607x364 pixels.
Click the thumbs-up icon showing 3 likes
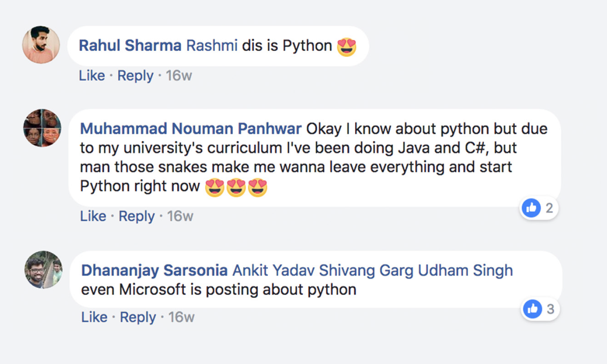point(533,309)
